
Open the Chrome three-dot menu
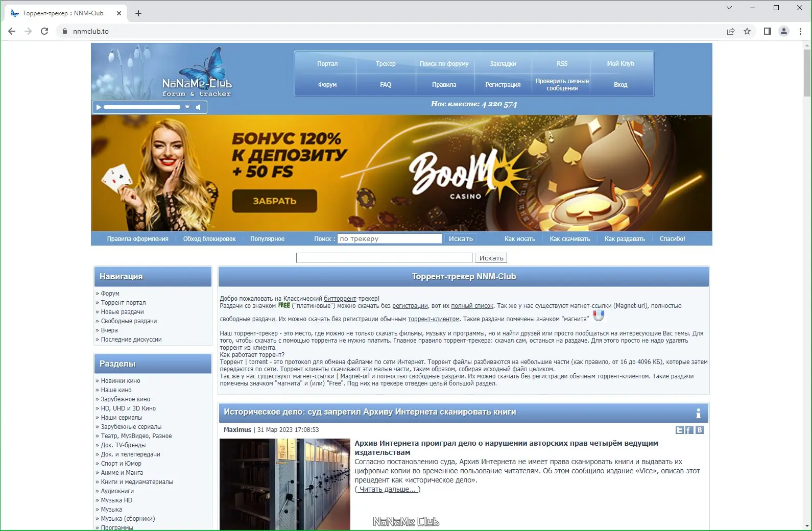(800, 31)
